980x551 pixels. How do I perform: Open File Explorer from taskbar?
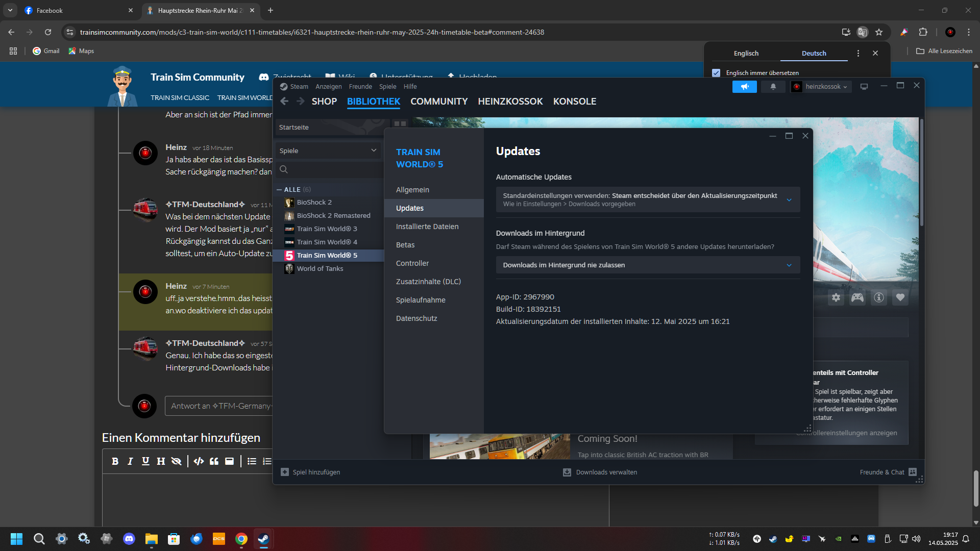[x=152, y=539]
